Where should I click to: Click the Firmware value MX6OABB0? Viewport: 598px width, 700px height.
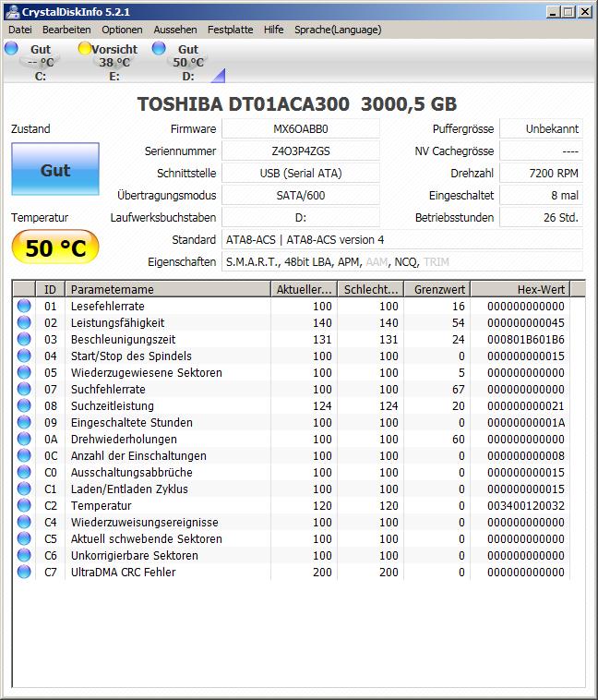pos(301,129)
